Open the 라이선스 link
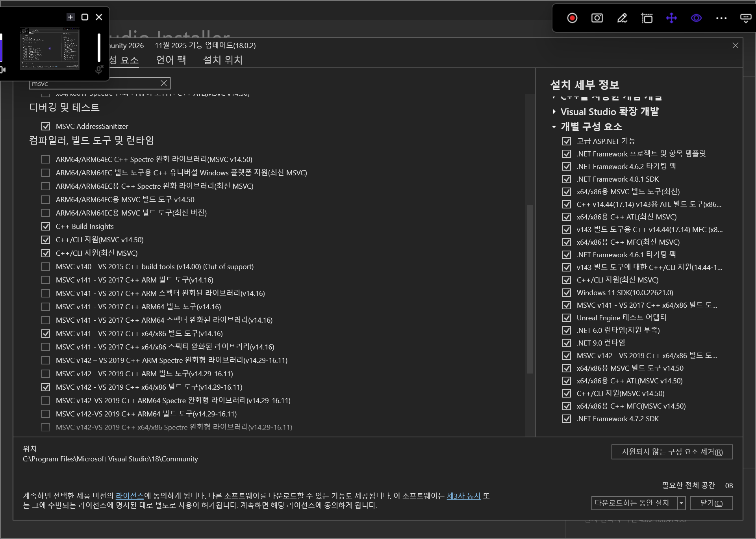 coord(130,496)
